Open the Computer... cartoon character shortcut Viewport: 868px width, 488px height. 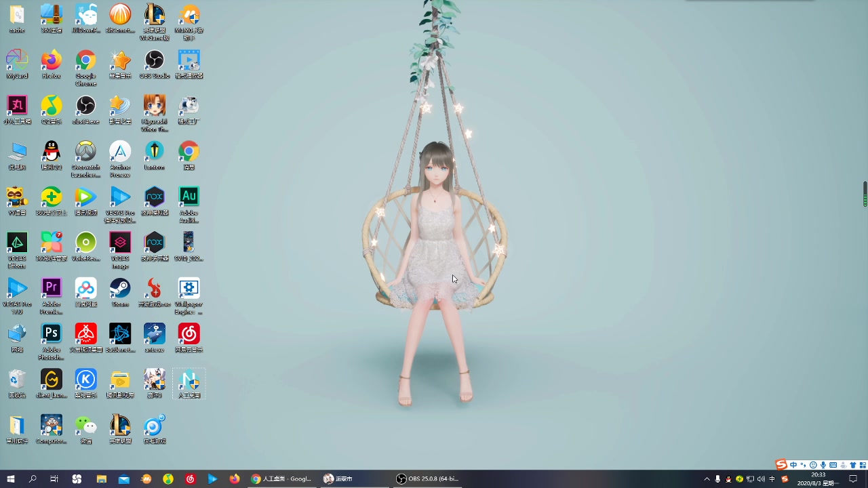(52, 428)
